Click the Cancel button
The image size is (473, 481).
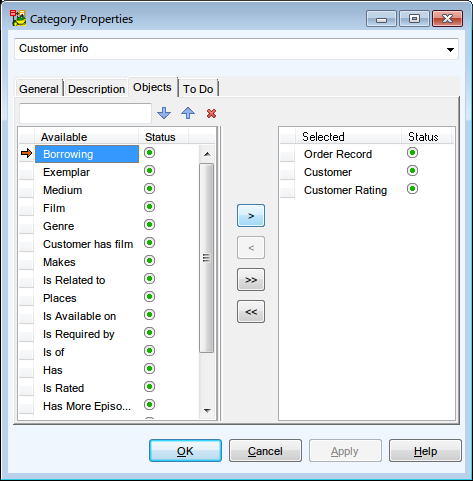point(265,451)
